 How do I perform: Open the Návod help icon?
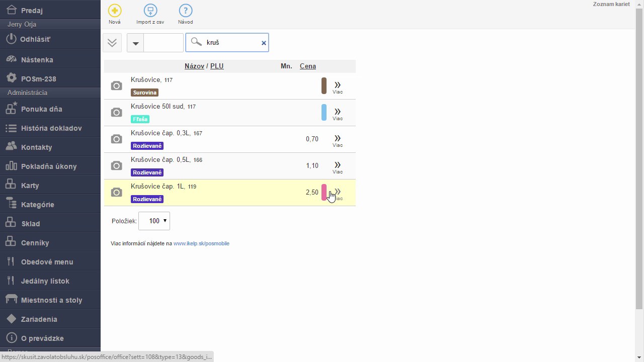(186, 11)
